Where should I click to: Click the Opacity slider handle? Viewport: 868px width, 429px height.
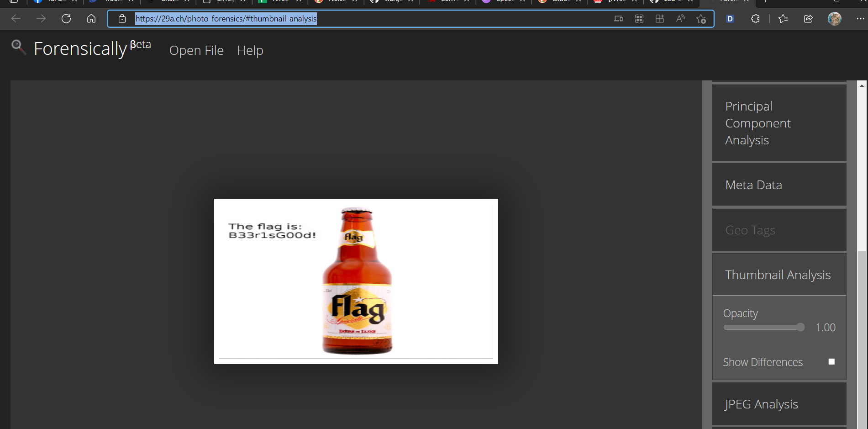click(800, 327)
